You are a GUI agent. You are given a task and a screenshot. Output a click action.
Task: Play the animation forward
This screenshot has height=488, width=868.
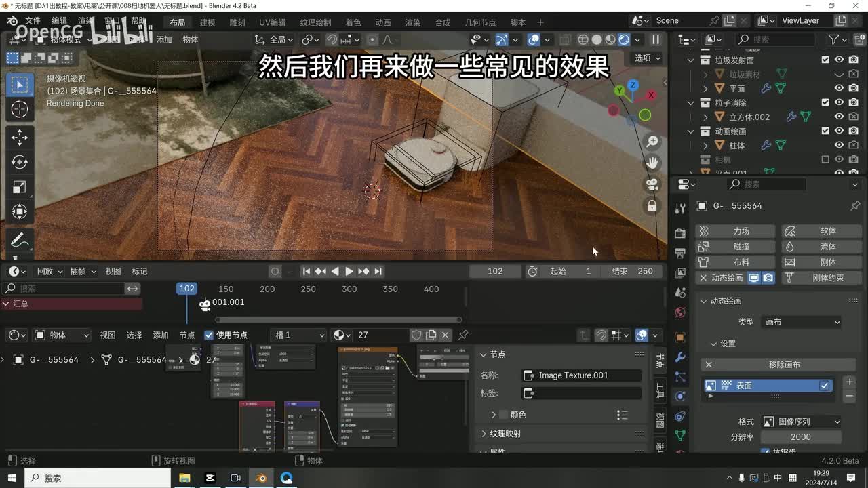349,271
